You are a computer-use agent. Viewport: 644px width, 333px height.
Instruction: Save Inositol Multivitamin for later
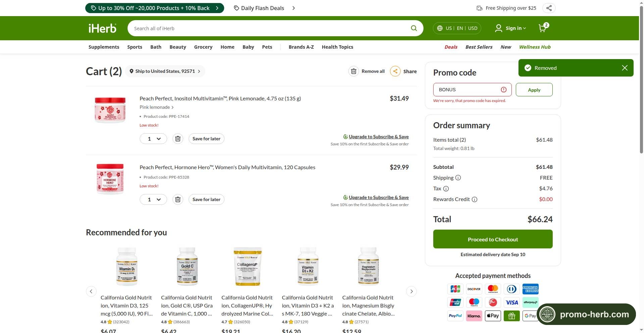[206, 139]
